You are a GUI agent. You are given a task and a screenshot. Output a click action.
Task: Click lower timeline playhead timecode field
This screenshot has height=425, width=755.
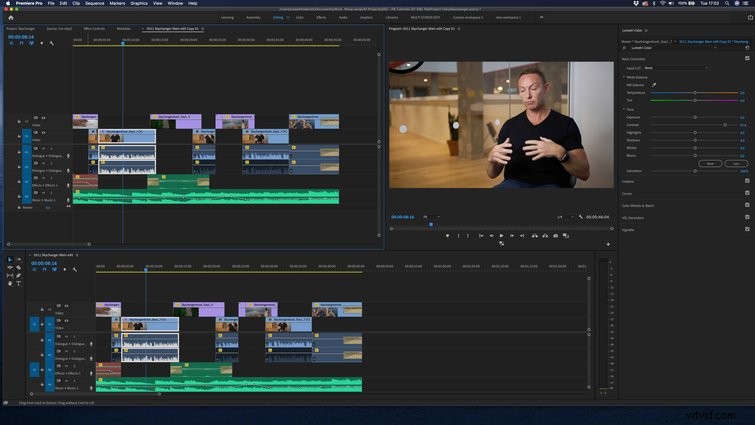click(x=44, y=263)
